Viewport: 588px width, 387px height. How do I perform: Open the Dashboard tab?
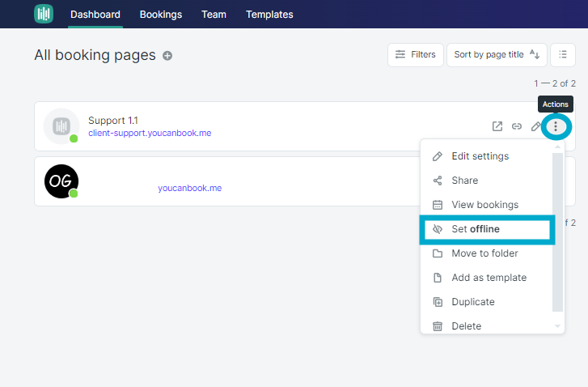(95, 15)
